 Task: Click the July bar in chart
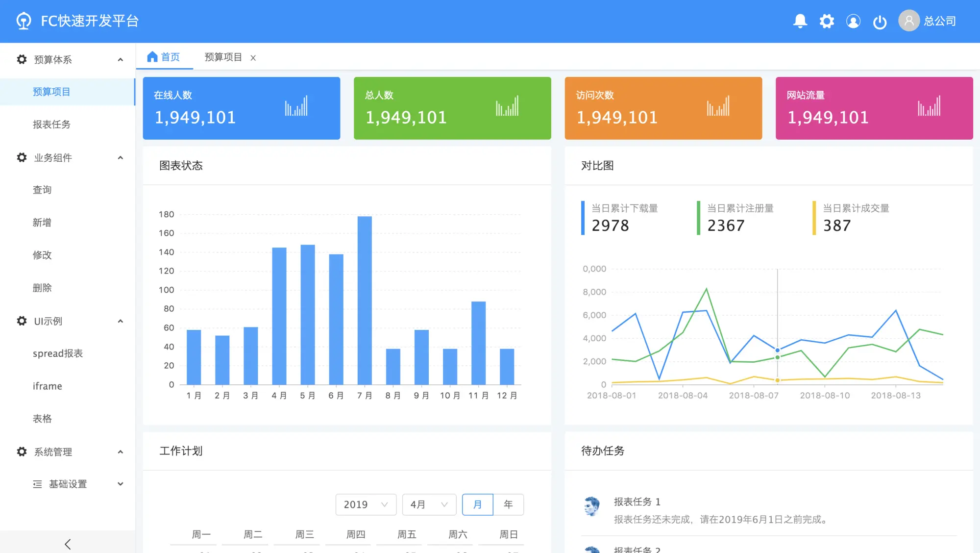365,300
